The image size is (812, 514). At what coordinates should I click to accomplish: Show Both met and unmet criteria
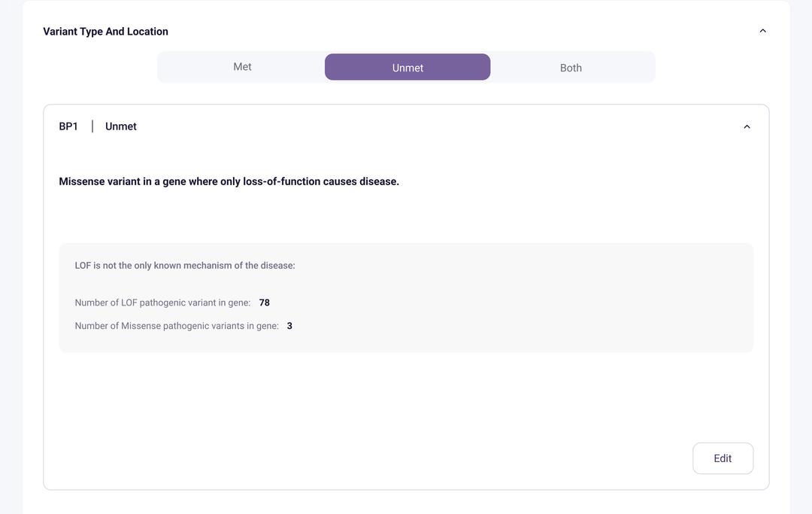(x=571, y=68)
